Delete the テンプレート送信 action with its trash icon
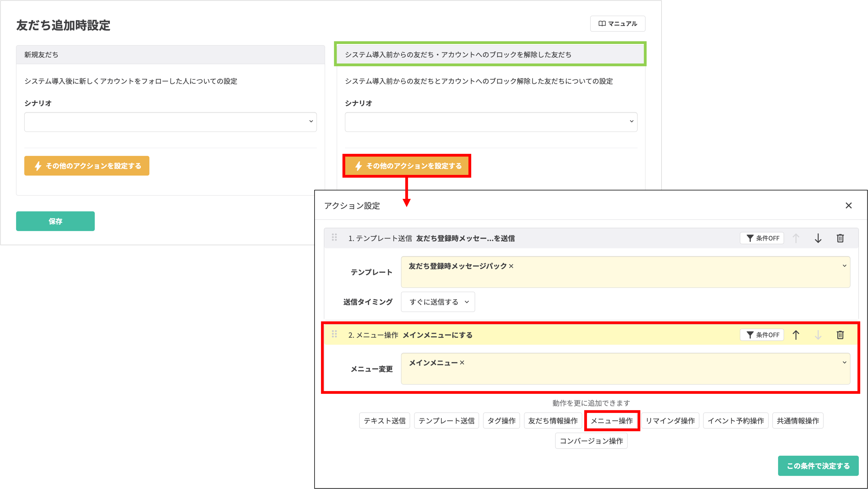 [840, 238]
